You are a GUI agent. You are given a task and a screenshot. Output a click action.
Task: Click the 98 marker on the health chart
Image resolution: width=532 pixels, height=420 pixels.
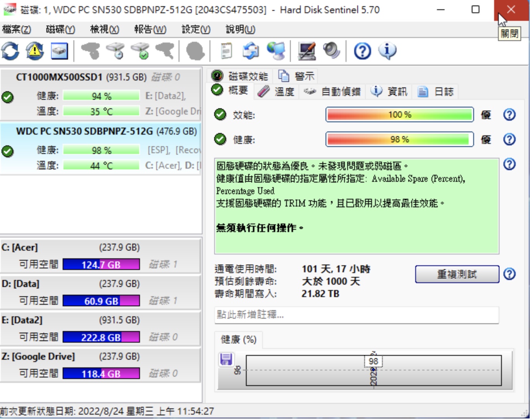click(373, 361)
